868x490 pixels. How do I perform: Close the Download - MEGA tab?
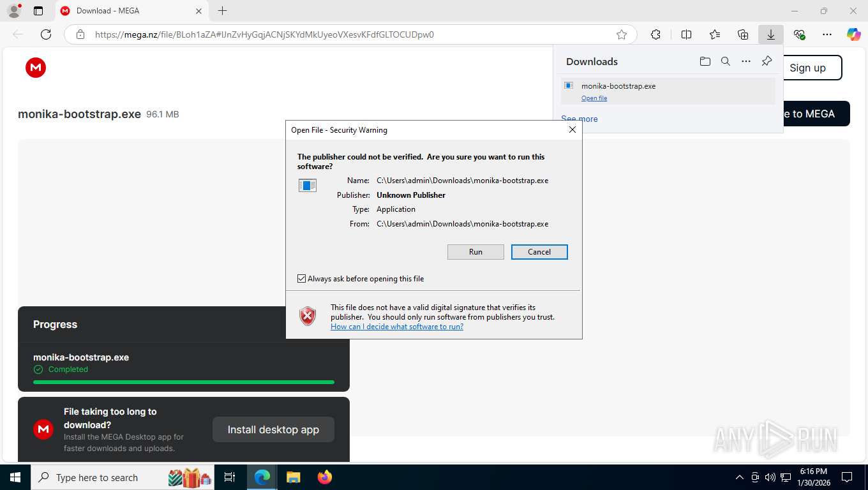(198, 11)
